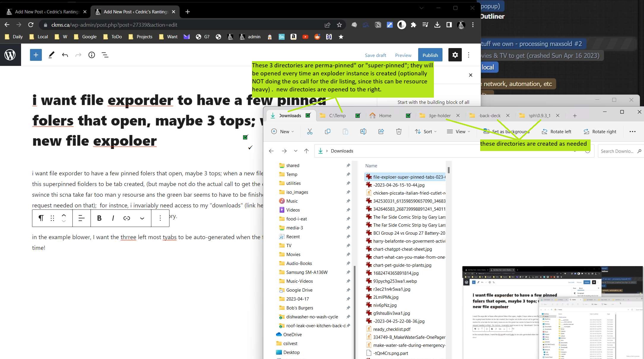Image resolution: width=644 pixels, height=359 pixels.
Task: Toggle the checkbox on the Downloads tab
Action: [308, 115]
